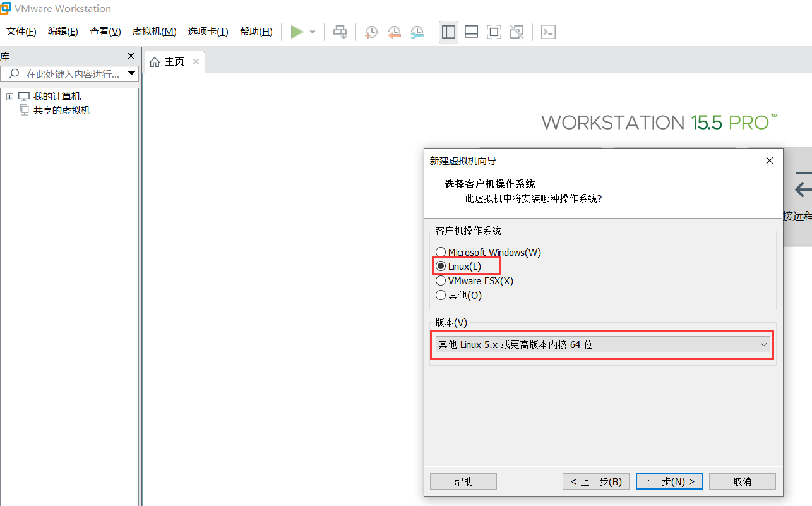Click the send Ctrl+Alt+Del toolbar icon

[x=340, y=32]
